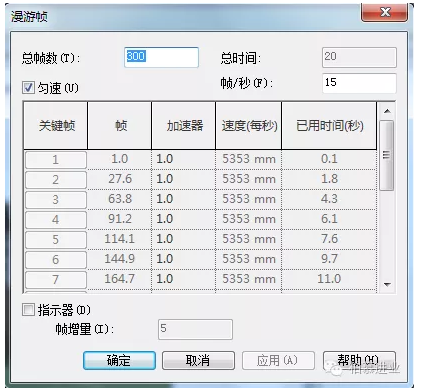Click elapsed time cell 11.0
Screen dimensions: 421x392
pyautogui.click(x=329, y=279)
